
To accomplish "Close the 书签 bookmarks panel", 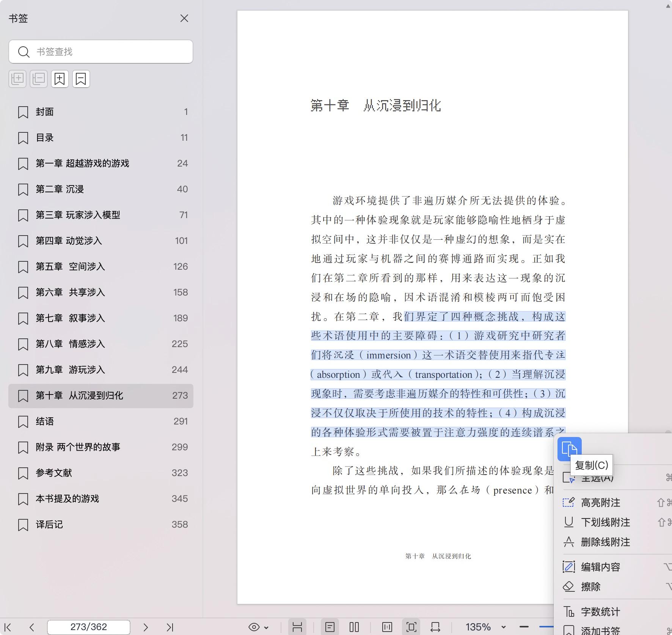I will tap(184, 18).
